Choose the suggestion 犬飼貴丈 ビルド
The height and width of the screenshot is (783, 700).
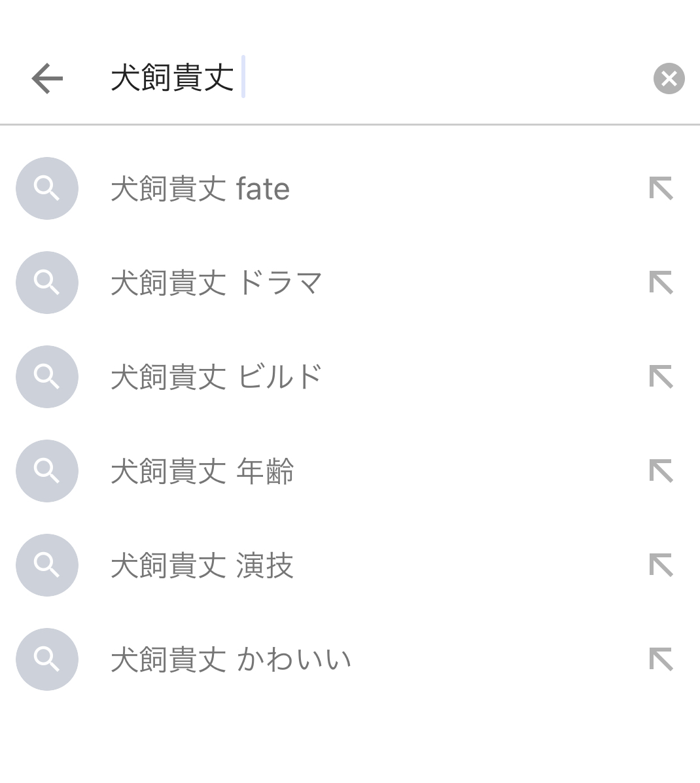tap(217, 377)
